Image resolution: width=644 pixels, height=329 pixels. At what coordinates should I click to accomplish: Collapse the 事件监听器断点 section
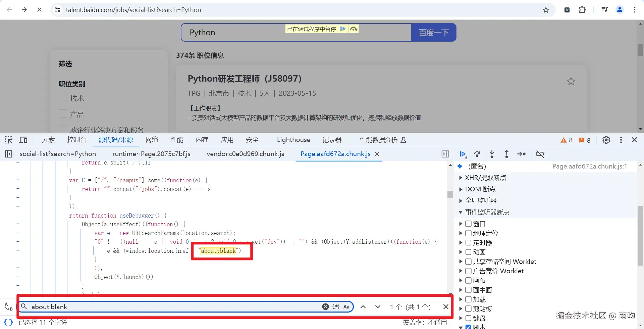pyautogui.click(x=461, y=212)
